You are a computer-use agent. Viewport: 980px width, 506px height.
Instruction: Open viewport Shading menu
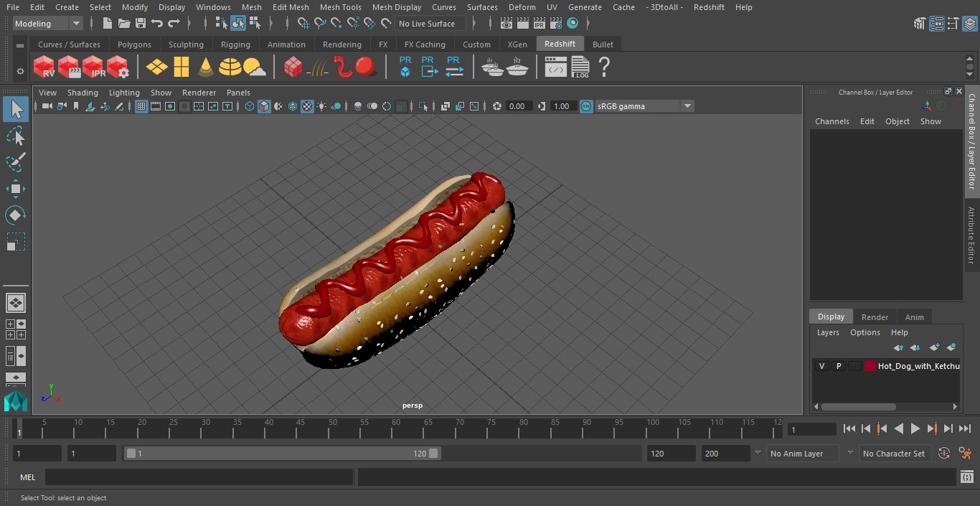(x=83, y=93)
